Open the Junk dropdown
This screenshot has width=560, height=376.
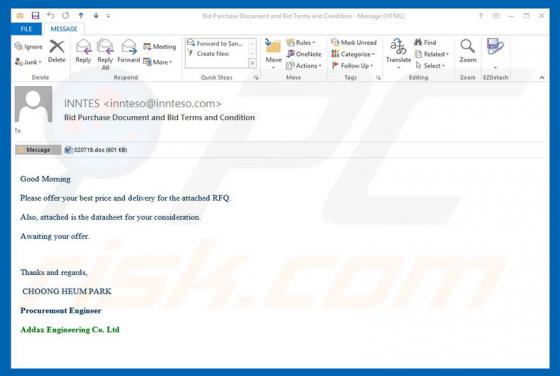click(x=29, y=62)
